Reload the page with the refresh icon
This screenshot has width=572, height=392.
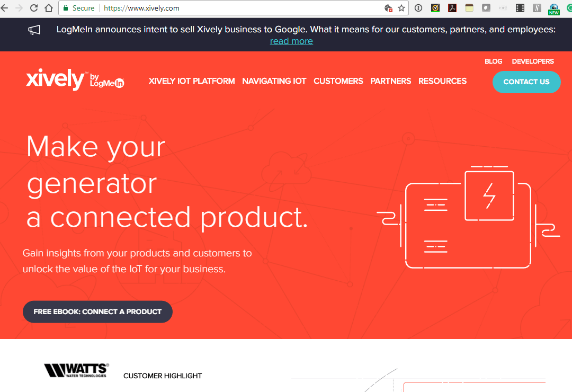33,8
